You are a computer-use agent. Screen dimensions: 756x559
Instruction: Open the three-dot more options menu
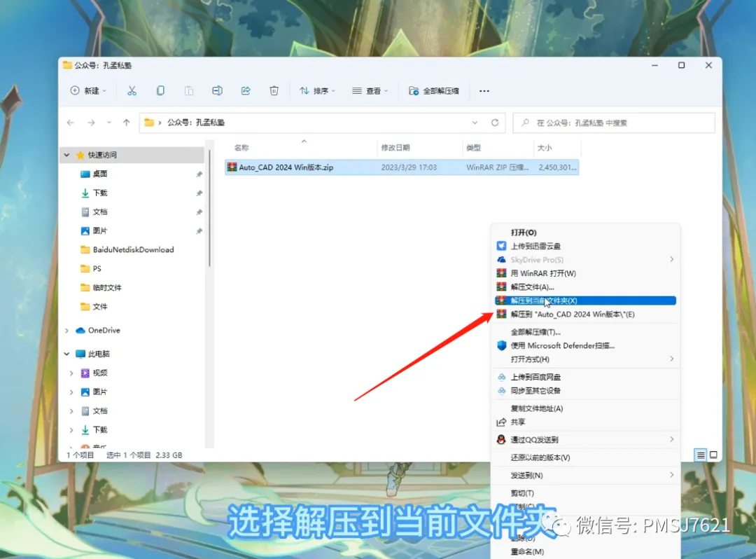(484, 90)
